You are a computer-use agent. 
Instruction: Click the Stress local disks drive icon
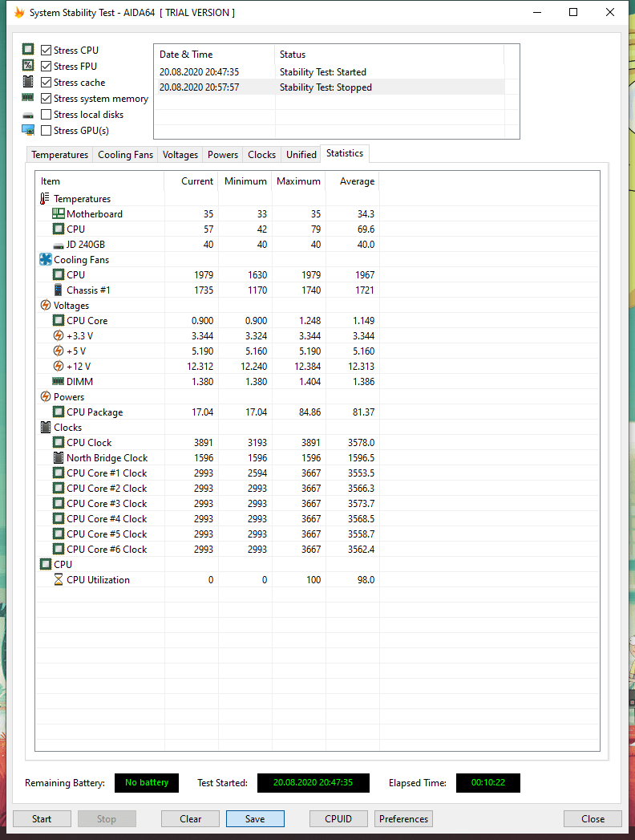pos(28,116)
